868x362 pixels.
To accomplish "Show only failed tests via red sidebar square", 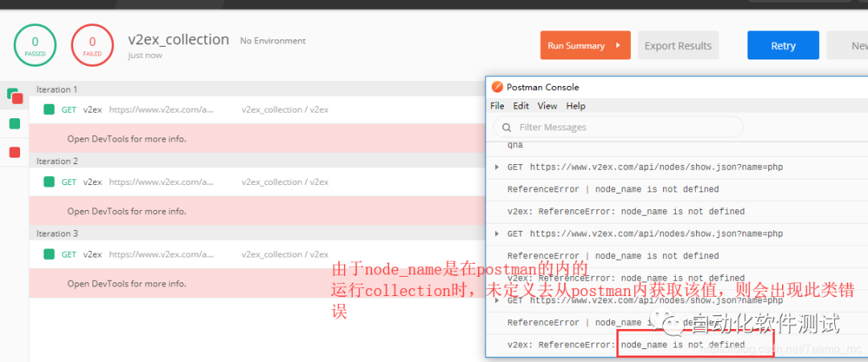I will click(15, 152).
